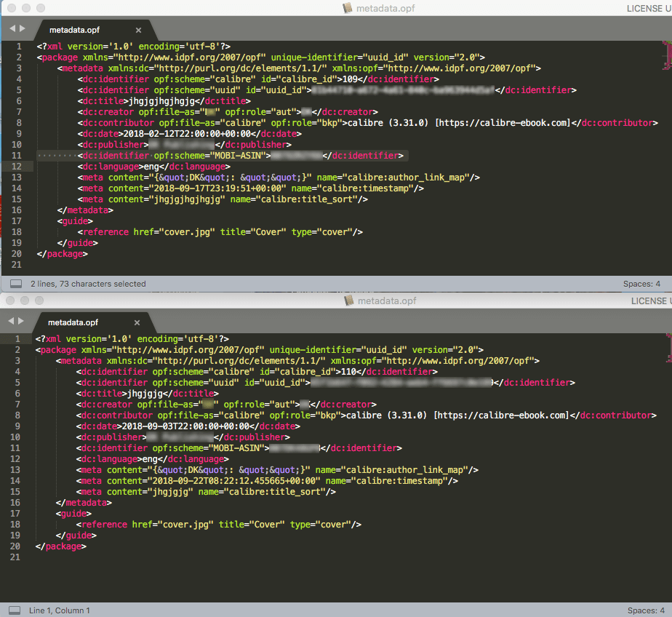The width and height of the screenshot is (672, 617).
Task: Click the uuid dc:identifier line in top window
Action: click(x=327, y=90)
